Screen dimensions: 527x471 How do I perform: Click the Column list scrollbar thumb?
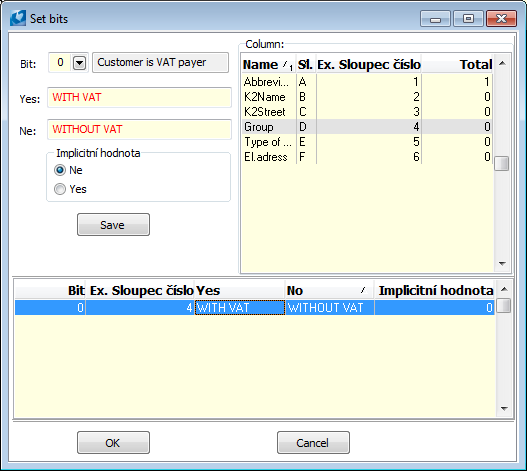tap(502, 164)
